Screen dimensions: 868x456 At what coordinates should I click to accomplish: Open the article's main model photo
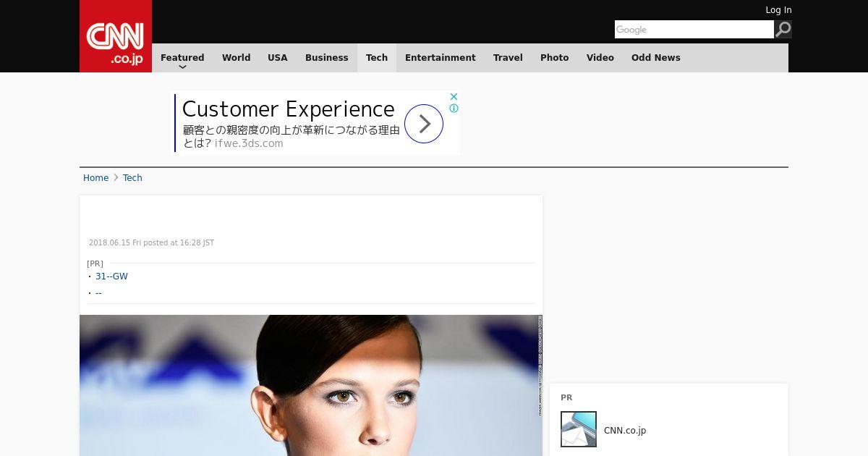[x=311, y=385]
